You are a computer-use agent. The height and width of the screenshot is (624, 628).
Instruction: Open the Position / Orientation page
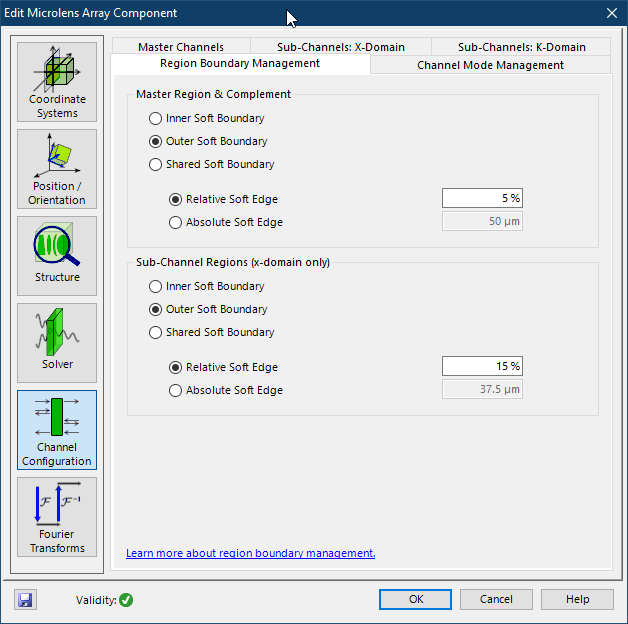click(x=57, y=169)
